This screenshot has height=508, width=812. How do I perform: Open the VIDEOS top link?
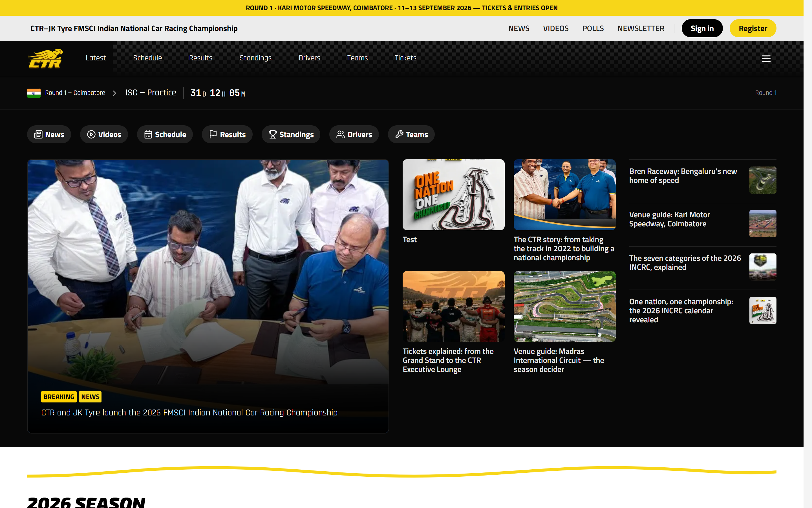[x=556, y=29]
